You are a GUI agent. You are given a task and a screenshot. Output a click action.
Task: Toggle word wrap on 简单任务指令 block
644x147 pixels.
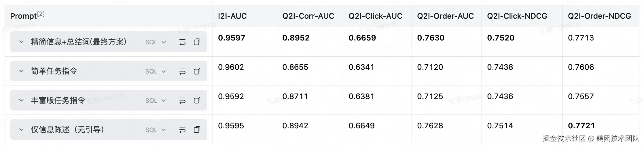tap(182, 71)
